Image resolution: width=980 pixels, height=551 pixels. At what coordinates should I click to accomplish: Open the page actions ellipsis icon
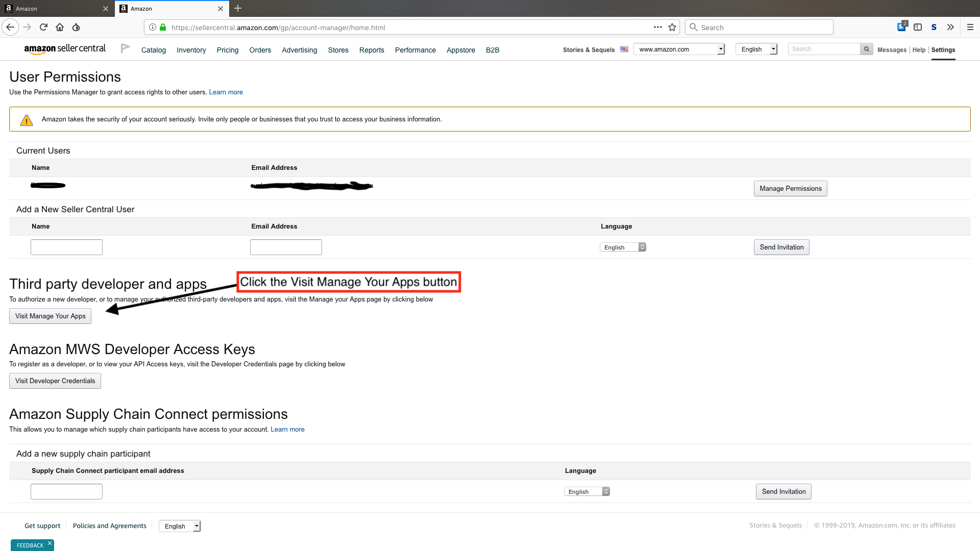click(x=658, y=28)
